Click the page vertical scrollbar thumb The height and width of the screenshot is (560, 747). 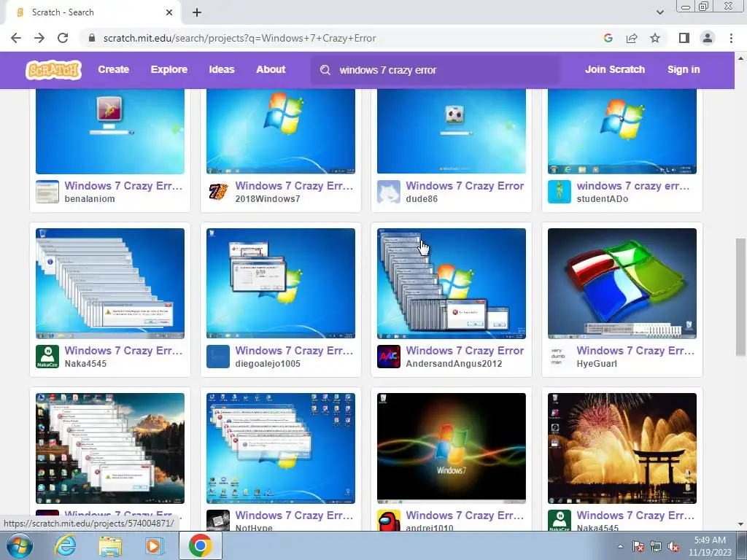point(740,297)
